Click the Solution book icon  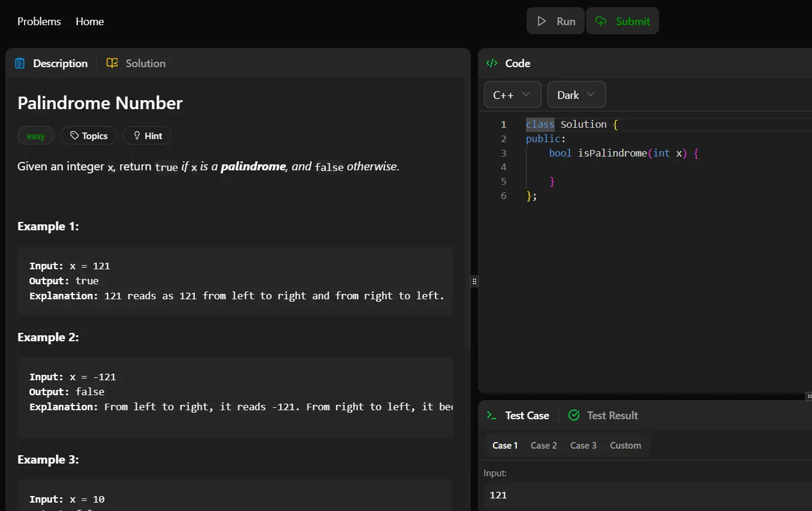[112, 63]
